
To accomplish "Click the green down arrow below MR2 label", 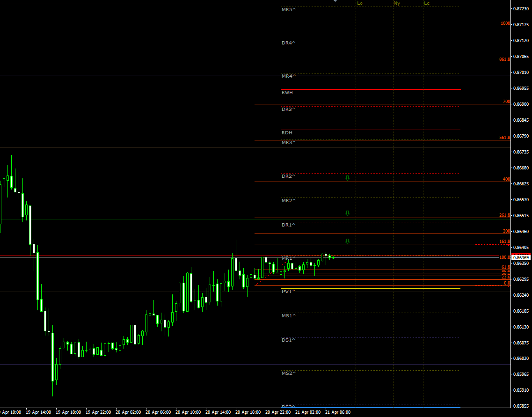I will tap(347, 213).
